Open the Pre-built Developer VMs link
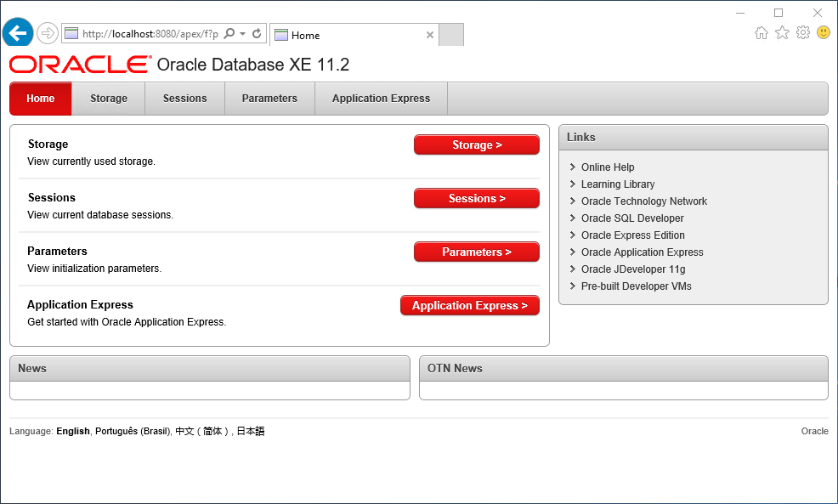 pyautogui.click(x=636, y=286)
